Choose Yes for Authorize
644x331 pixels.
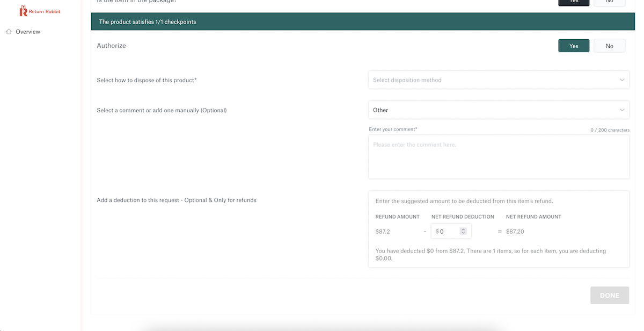click(x=574, y=46)
